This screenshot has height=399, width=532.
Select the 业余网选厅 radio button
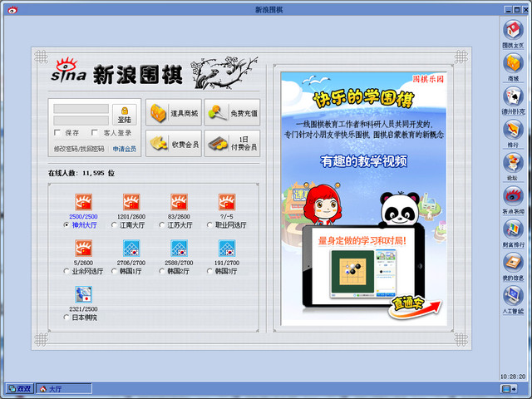(x=66, y=271)
